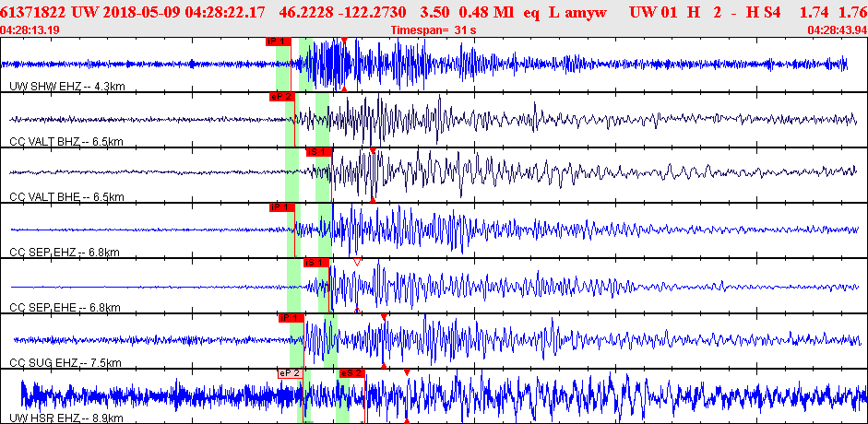Click the depth value 3.50

tap(433, 12)
